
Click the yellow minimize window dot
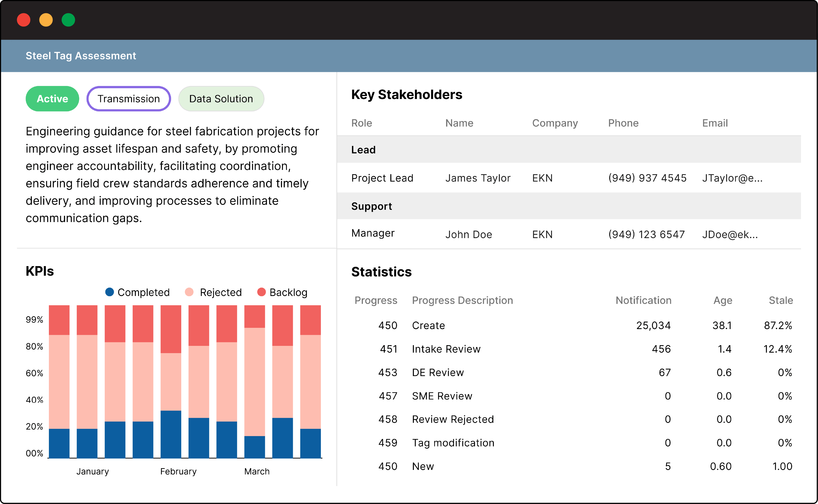46,20
